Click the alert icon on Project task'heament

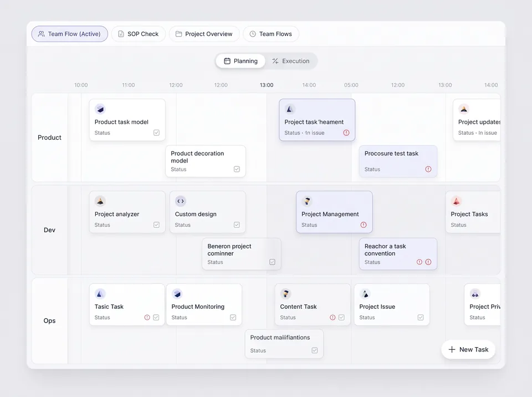coord(346,133)
